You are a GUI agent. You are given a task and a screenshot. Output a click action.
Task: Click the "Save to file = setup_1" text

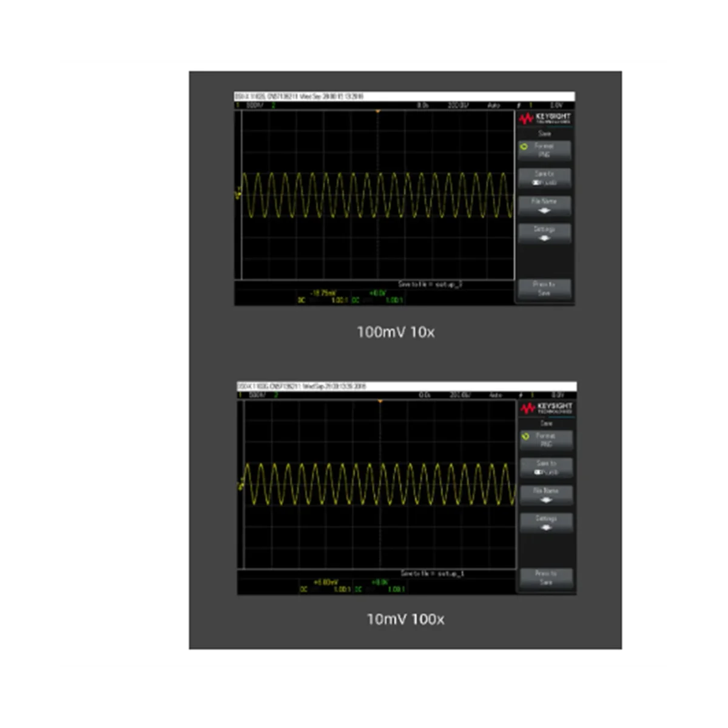click(433, 573)
